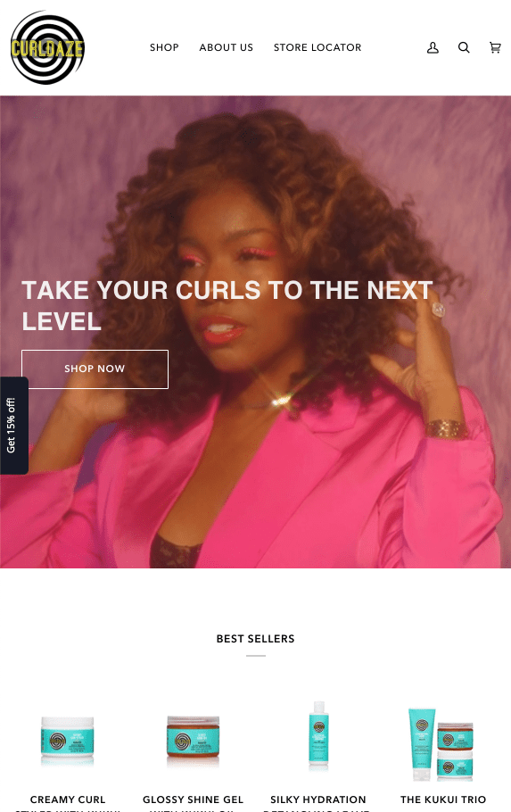Screen dimensions: 511x812
Task: Open the account profile icon
Action: [433, 47]
